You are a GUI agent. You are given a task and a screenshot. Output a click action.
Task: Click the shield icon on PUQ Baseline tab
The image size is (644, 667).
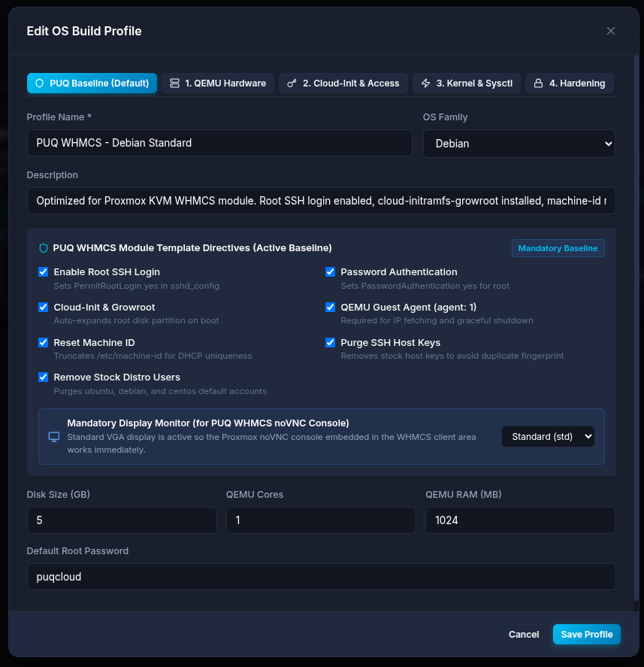point(40,83)
